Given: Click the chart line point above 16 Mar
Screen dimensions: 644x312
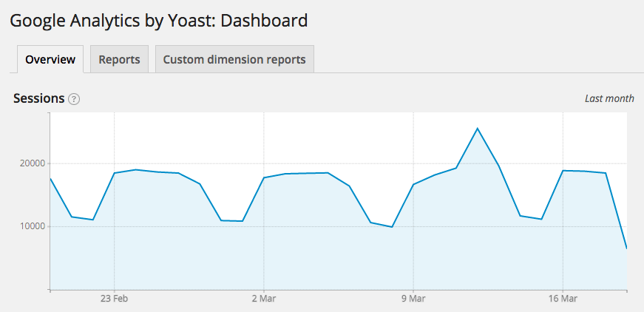Looking at the screenshot, I should (563, 171).
